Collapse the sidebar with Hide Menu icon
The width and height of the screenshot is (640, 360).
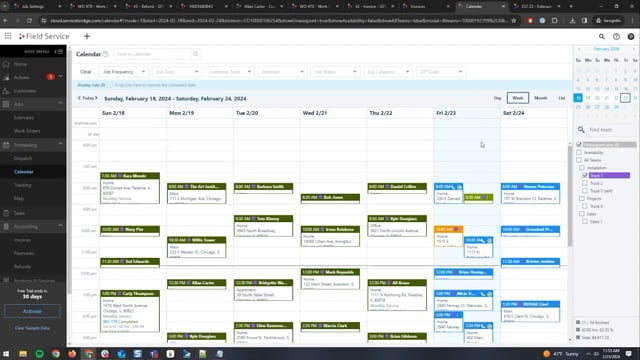coord(59,51)
